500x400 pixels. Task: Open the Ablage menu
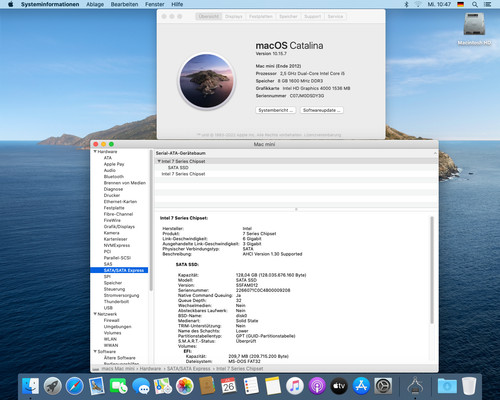point(95,4)
